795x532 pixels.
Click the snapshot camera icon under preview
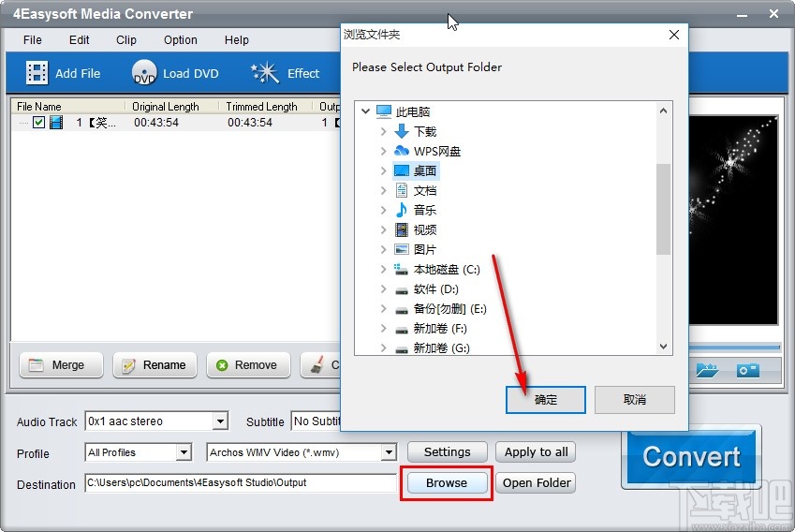coord(748,370)
